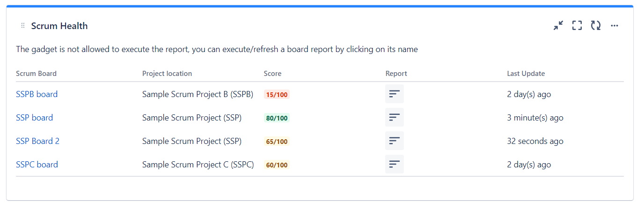Open the SSP board link
This screenshot has width=644, height=211.
[x=34, y=118]
